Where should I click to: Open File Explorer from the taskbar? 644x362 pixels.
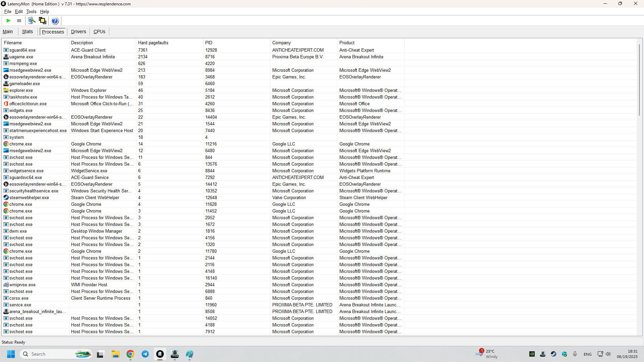(x=116, y=354)
